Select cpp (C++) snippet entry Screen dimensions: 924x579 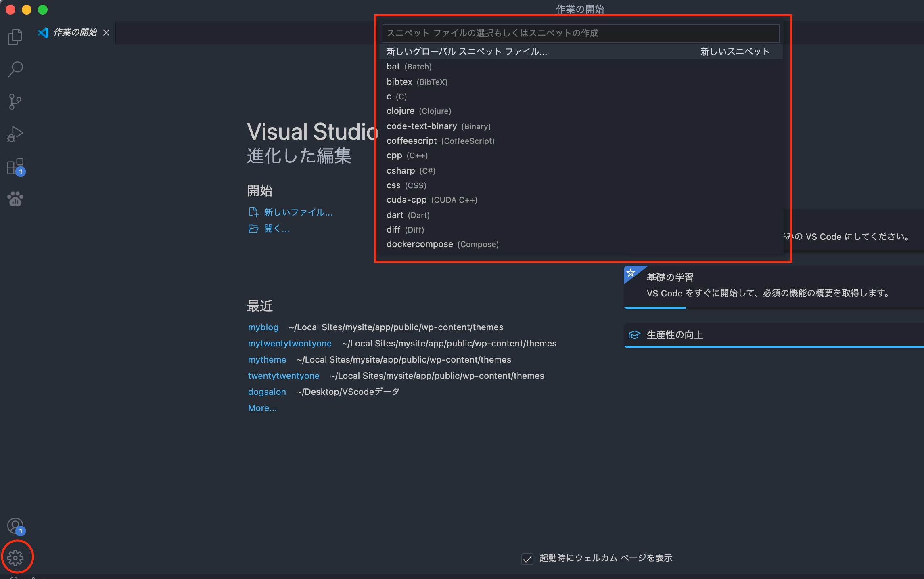(x=581, y=155)
